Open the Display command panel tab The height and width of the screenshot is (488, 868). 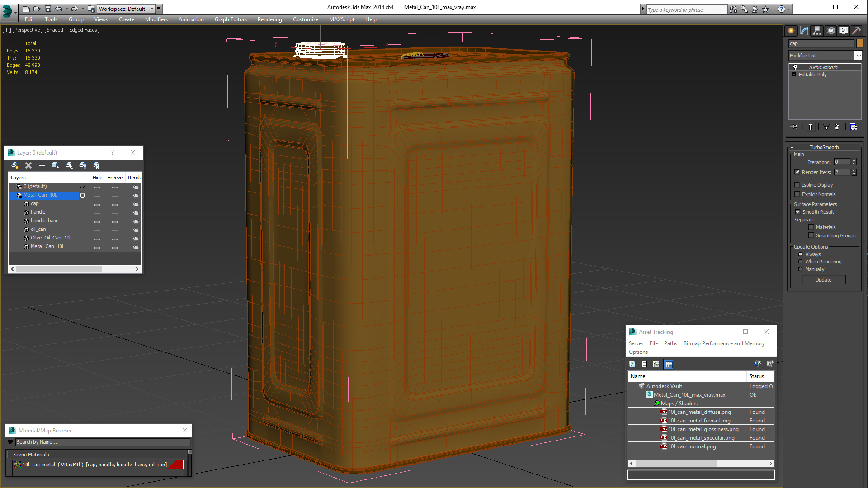[x=844, y=31]
